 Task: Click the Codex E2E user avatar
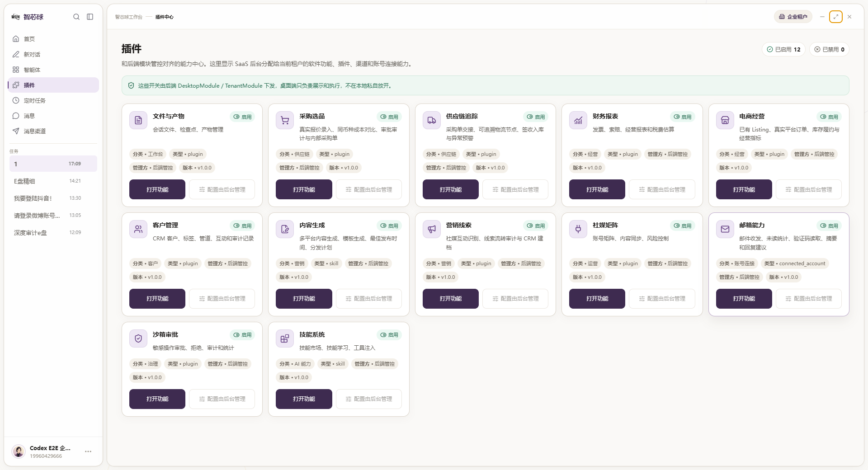coord(19,451)
